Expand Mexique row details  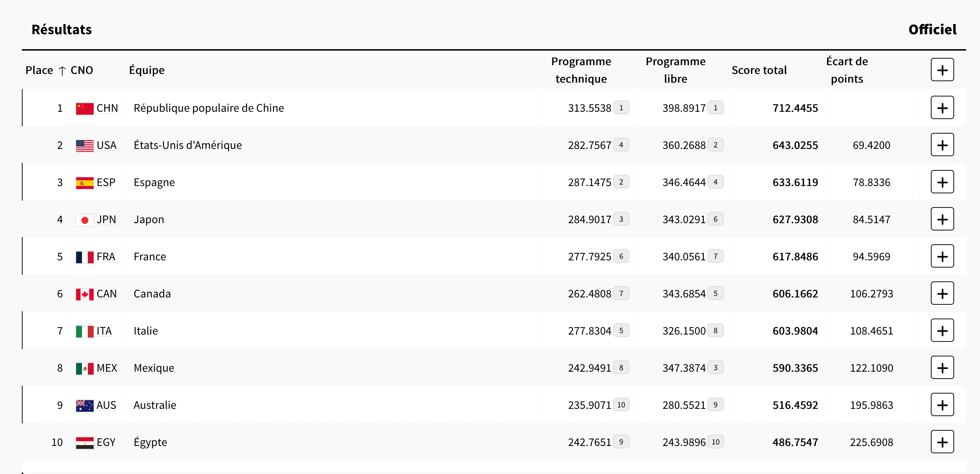pos(942,368)
